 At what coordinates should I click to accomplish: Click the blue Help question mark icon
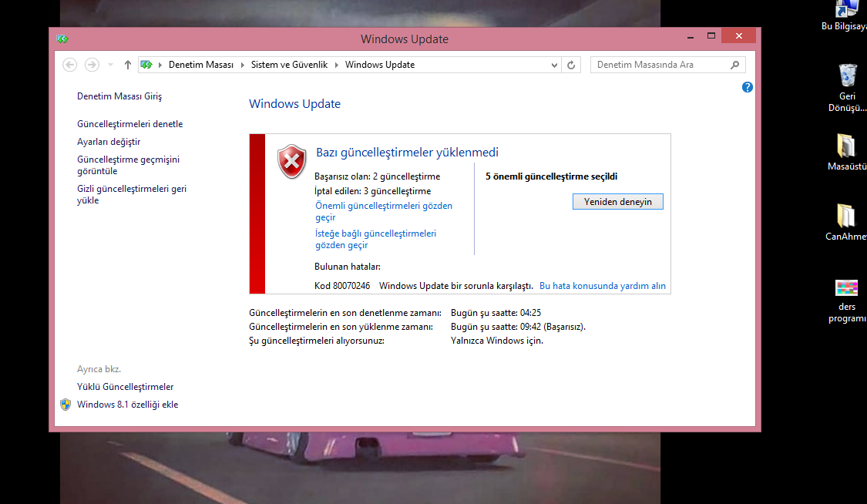[747, 87]
